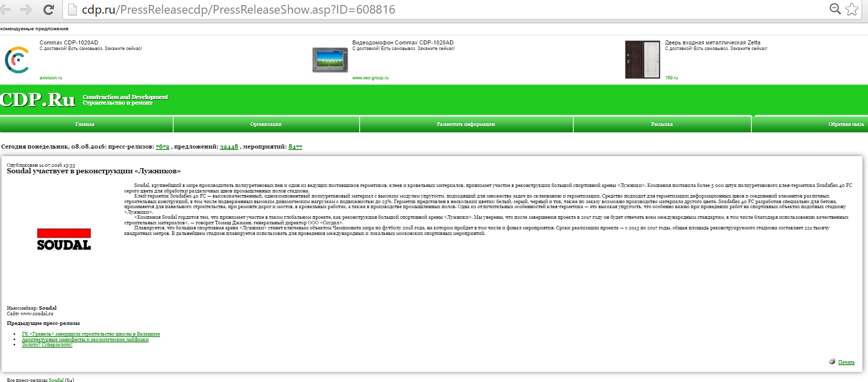Screen dimensions: 868x382
Task: Reload the page with the refresh icon
Action: click(x=49, y=9)
